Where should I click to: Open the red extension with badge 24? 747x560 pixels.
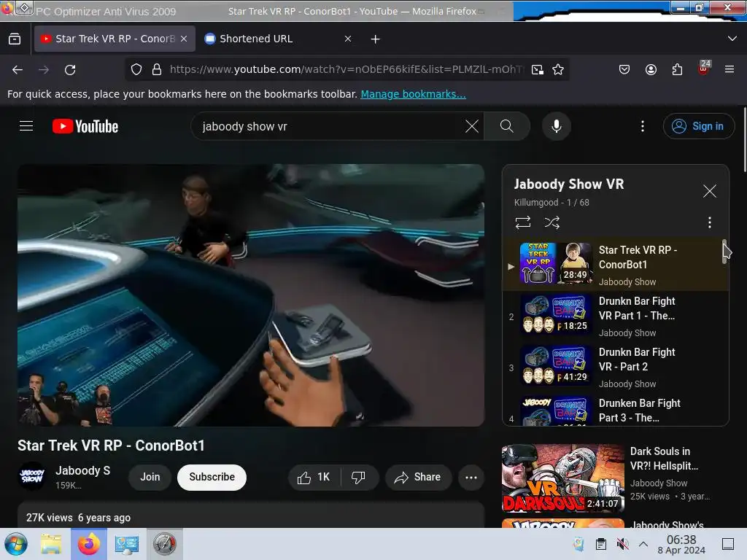click(704, 69)
